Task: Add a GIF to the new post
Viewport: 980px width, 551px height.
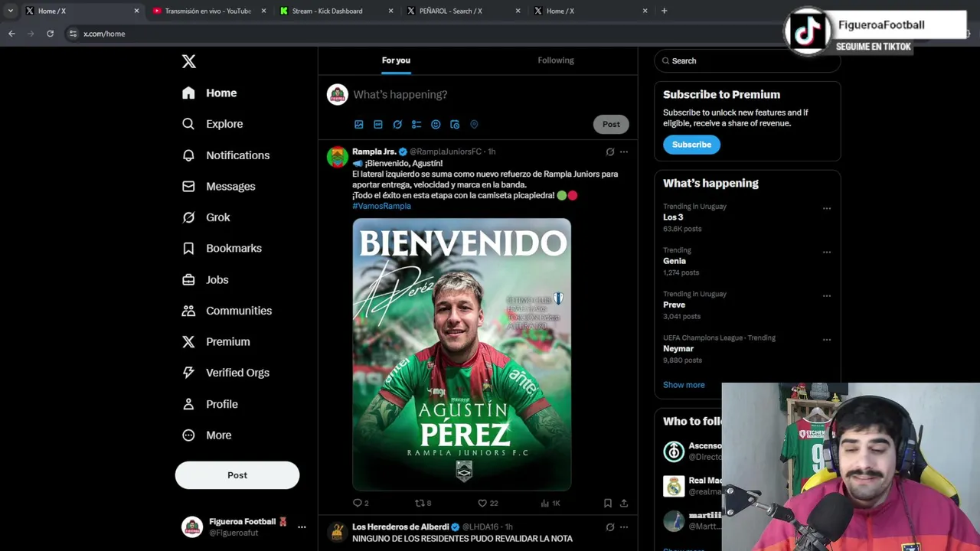Action: tap(378, 124)
